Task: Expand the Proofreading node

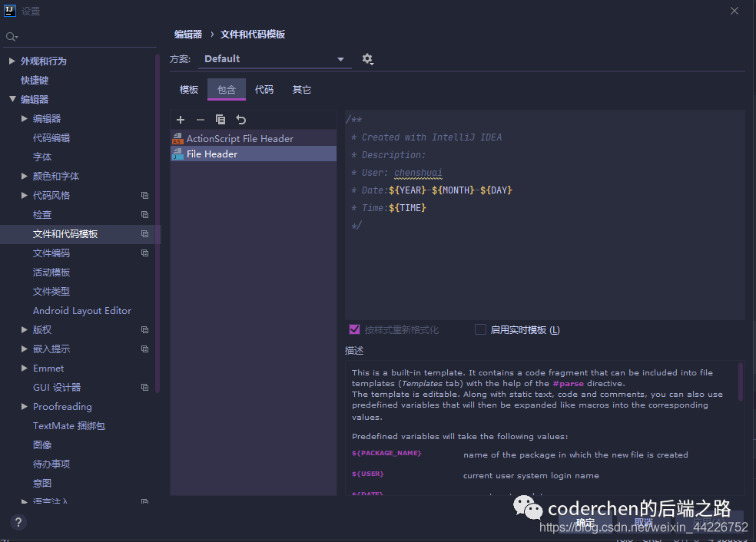Action: [24, 407]
